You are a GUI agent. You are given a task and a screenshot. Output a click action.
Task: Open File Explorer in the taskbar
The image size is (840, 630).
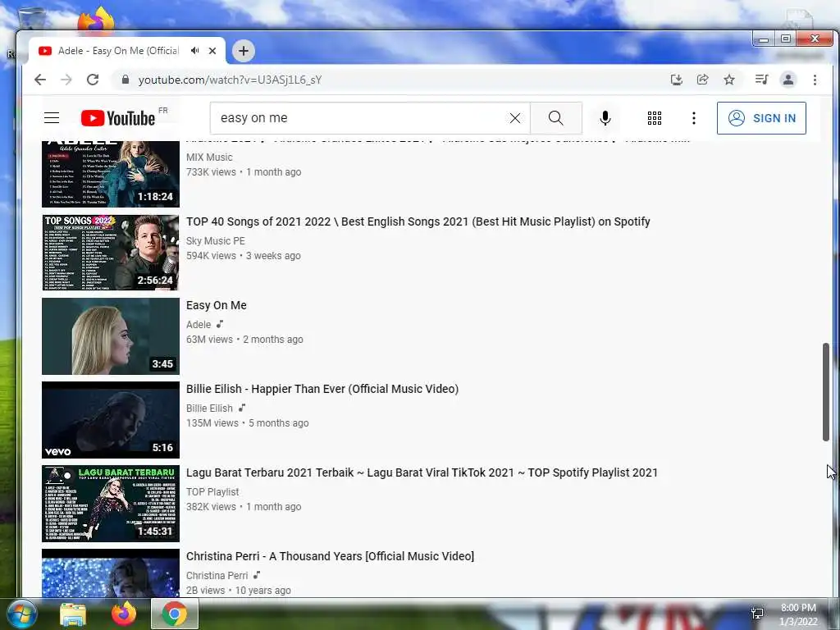(73, 614)
